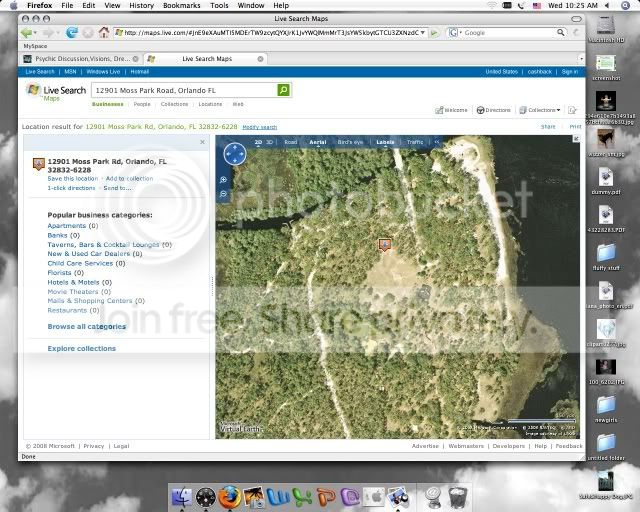Zoom out with the map minus magnifier
The width and height of the screenshot is (640, 512).
222,194
